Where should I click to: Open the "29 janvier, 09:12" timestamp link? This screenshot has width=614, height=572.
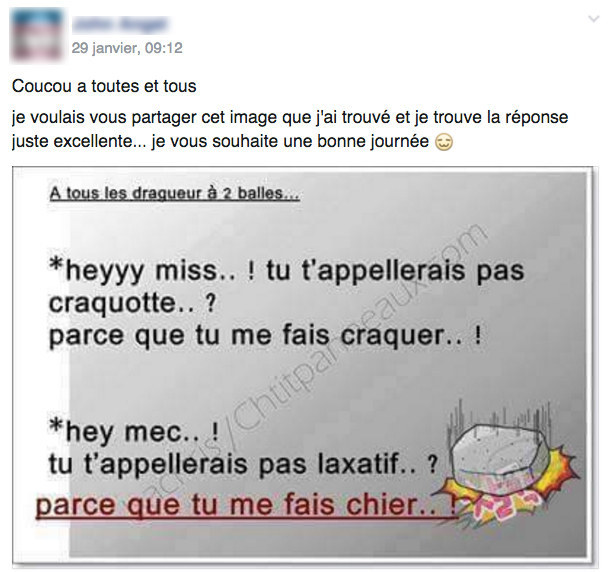click(127, 48)
